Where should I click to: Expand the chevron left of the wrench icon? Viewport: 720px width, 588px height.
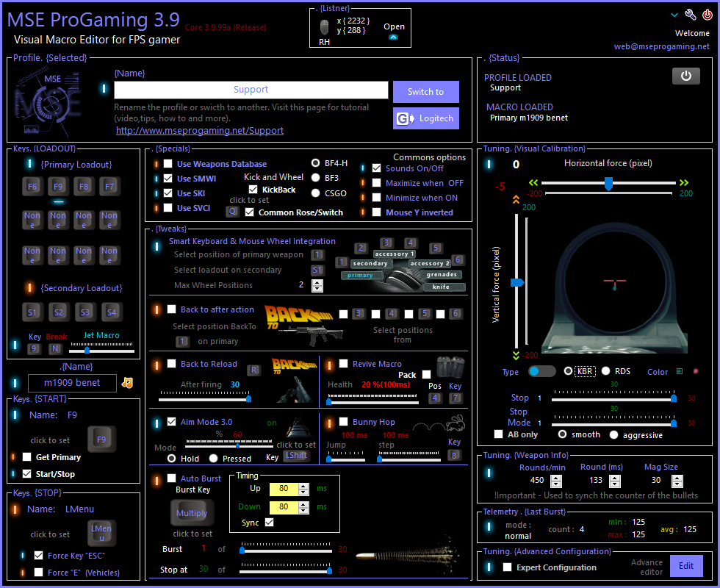point(674,15)
